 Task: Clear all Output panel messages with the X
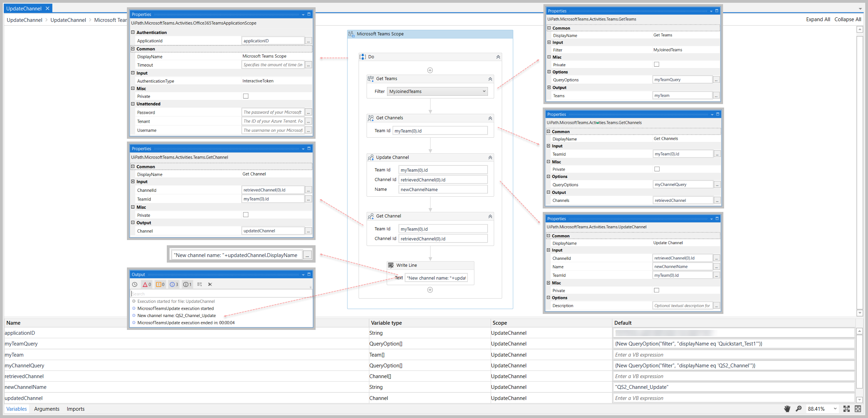click(x=210, y=284)
